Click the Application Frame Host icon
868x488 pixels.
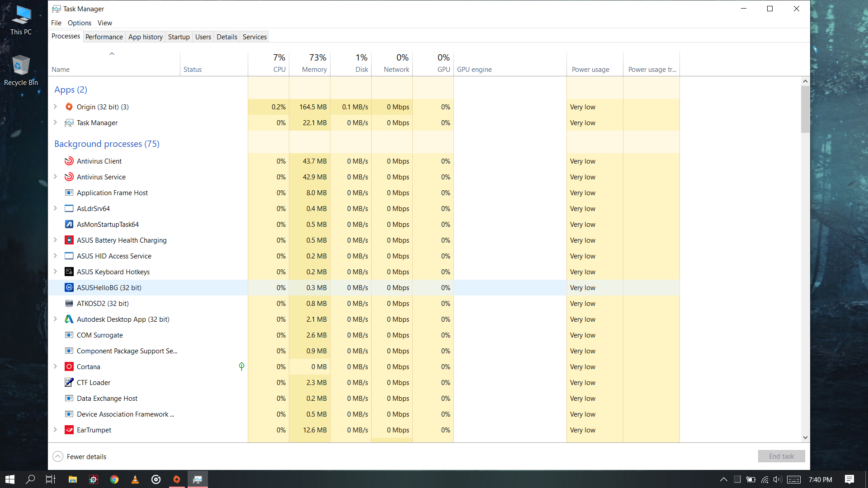click(x=69, y=193)
